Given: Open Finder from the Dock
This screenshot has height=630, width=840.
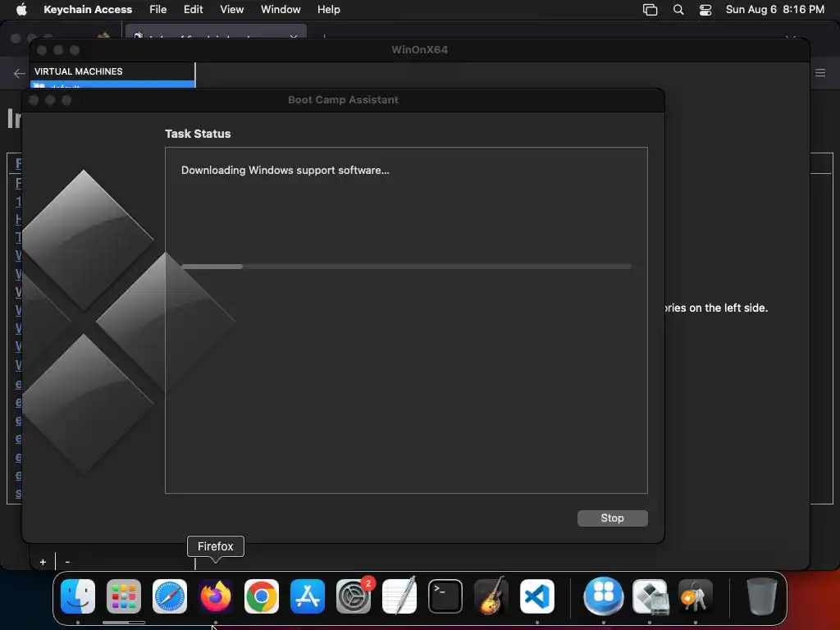Looking at the screenshot, I should [78, 596].
